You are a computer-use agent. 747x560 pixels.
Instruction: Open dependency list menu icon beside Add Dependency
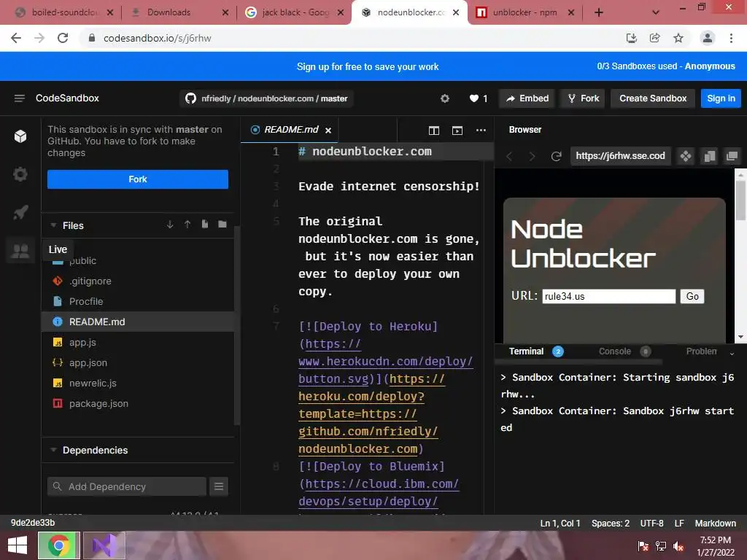tap(219, 486)
